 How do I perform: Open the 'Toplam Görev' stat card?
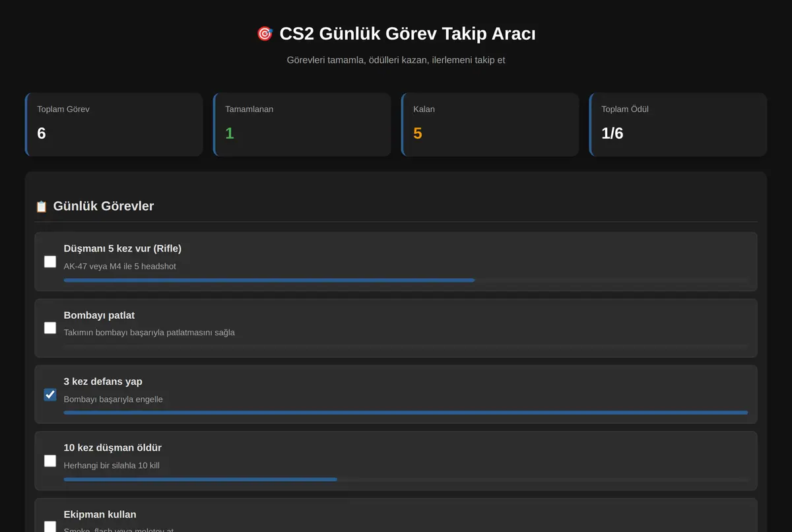[x=114, y=124]
